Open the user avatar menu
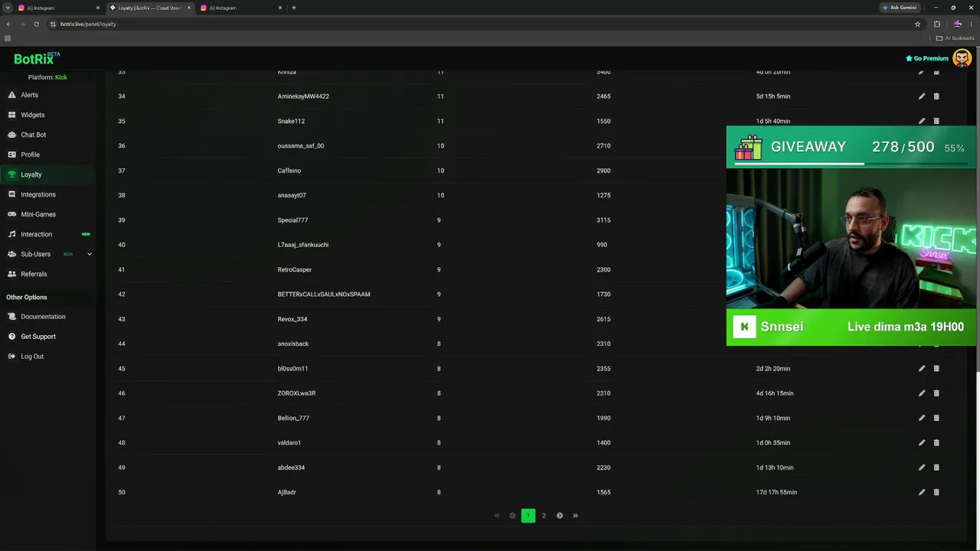 [962, 58]
